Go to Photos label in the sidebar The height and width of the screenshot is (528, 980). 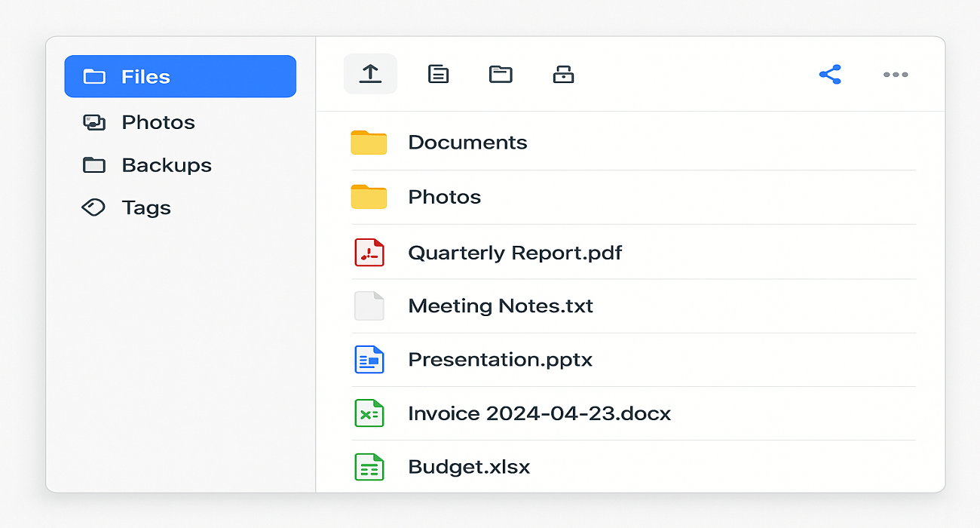[x=158, y=122]
